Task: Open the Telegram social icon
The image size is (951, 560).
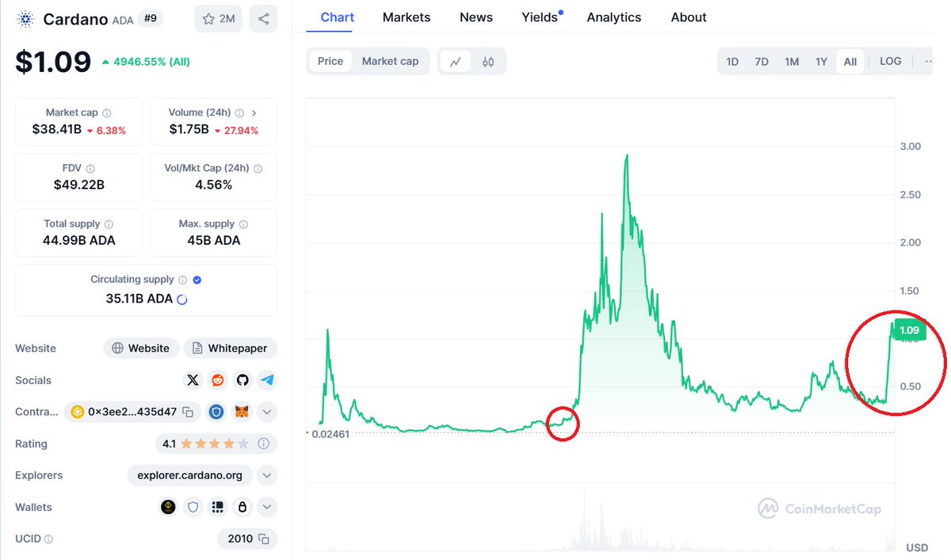Action: (267, 380)
